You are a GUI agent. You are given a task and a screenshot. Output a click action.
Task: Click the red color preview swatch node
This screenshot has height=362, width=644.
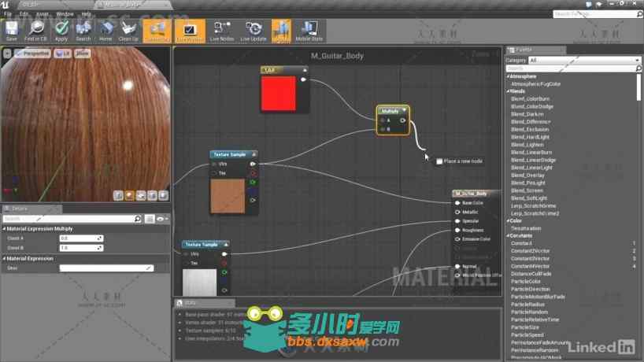point(279,94)
